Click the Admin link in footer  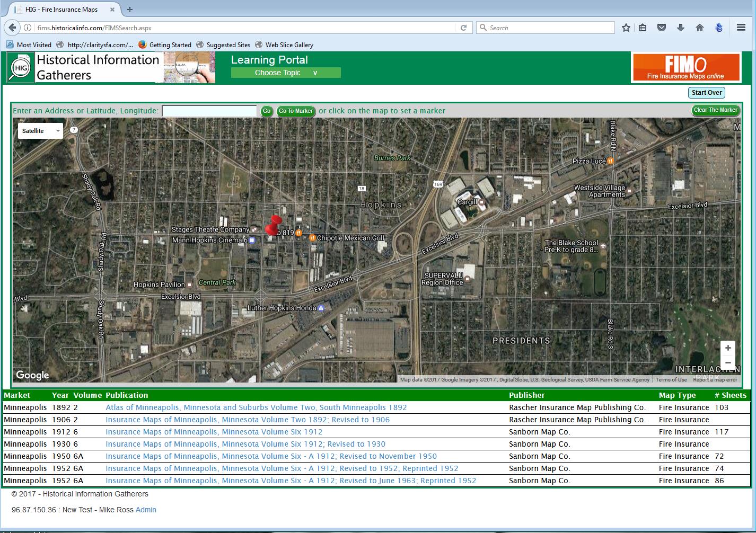146,510
